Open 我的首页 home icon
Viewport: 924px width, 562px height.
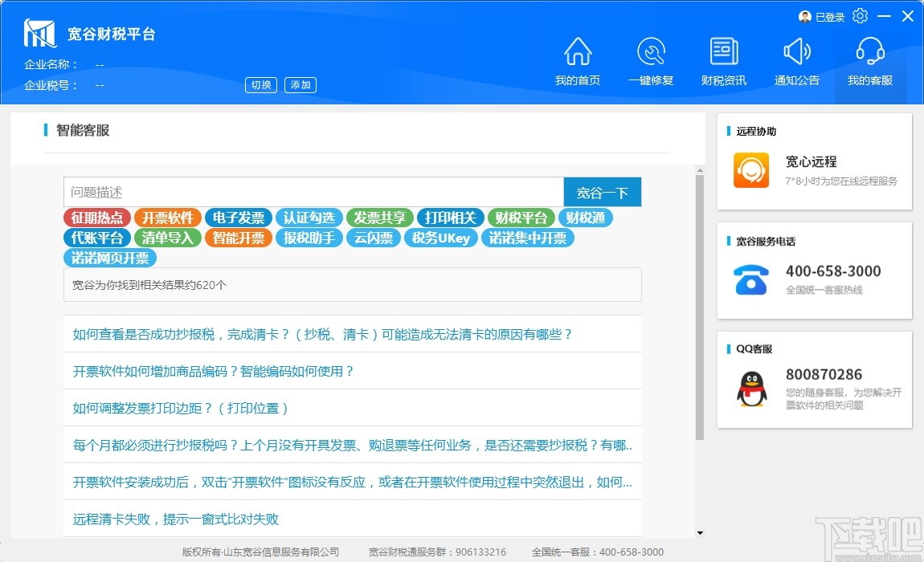tap(578, 51)
